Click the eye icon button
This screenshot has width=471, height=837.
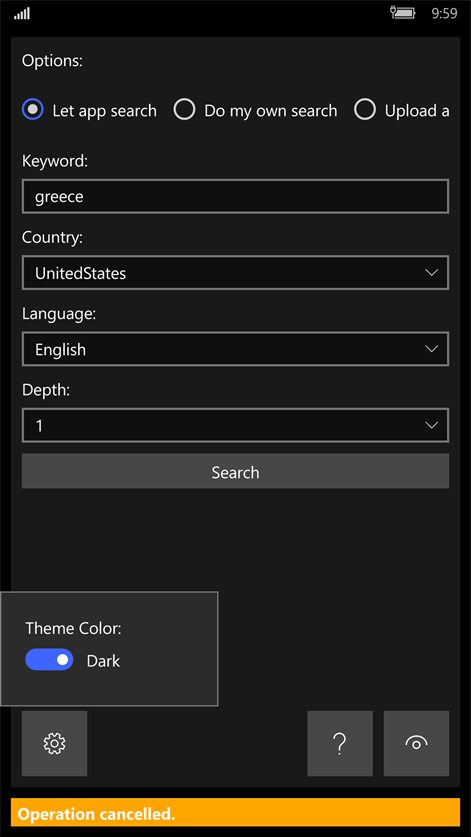[x=416, y=743]
